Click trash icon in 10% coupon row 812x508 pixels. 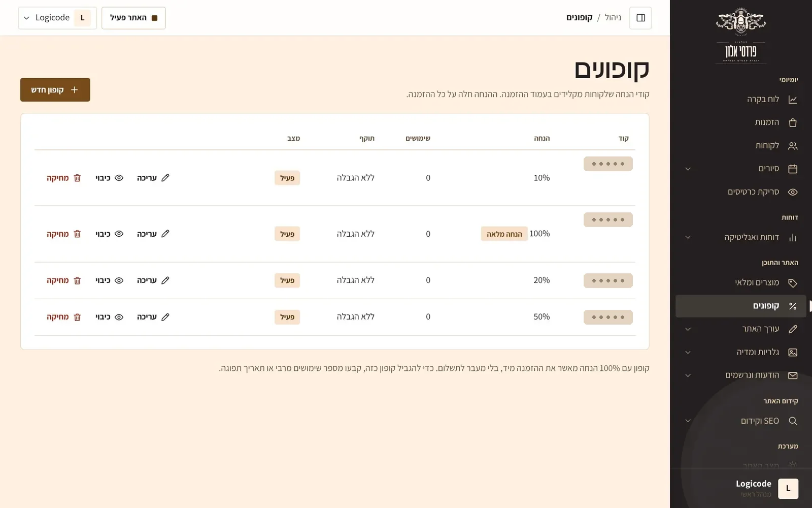pos(77,178)
